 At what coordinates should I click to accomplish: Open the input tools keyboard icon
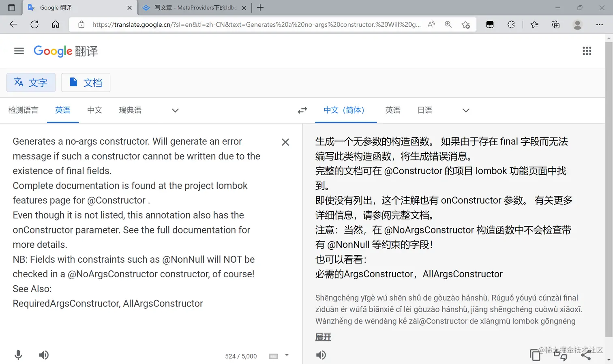(274, 356)
